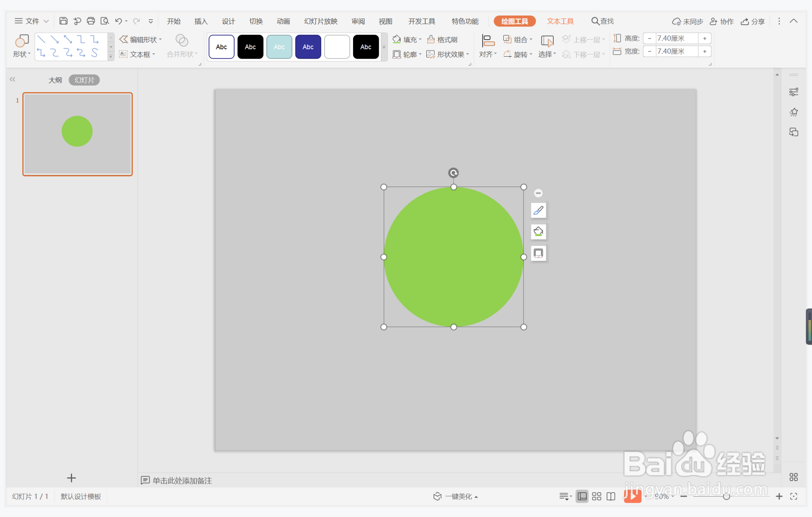Click the Print icon
812x517 pixels.
(x=91, y=21)
